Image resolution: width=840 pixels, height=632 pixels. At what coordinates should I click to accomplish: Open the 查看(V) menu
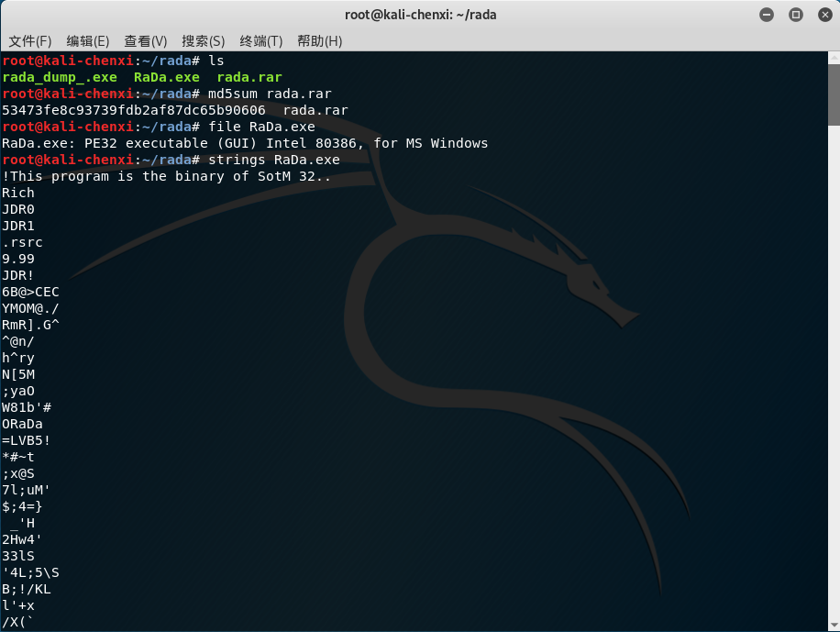tap(146, 41)
